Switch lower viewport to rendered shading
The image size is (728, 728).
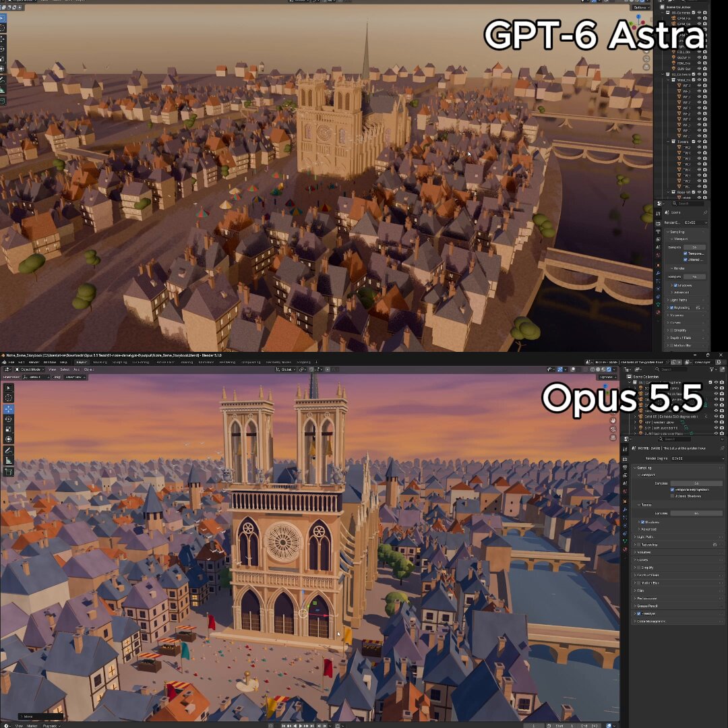(609, 369)
